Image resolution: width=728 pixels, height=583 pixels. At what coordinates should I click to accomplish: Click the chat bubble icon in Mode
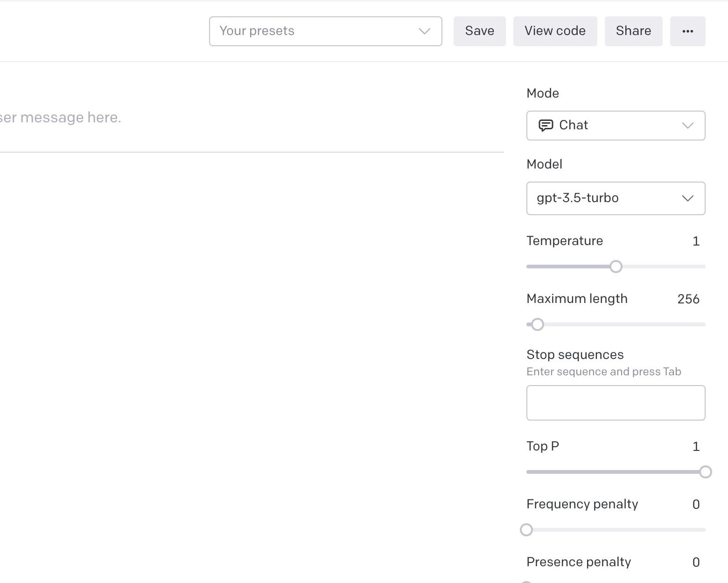click(x=546, y=126)
